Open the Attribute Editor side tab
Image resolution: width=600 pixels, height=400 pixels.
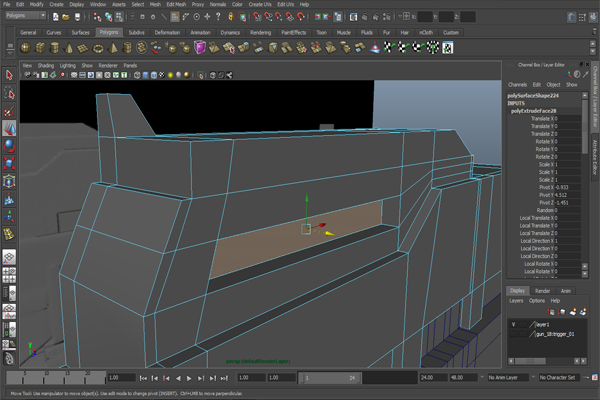[595, 157]
